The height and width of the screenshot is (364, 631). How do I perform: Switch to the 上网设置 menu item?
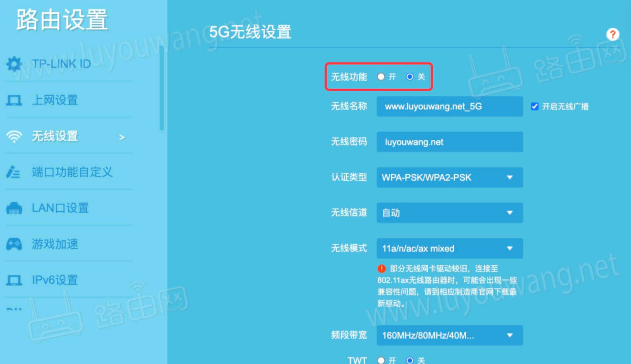click(x=55, y=100)
